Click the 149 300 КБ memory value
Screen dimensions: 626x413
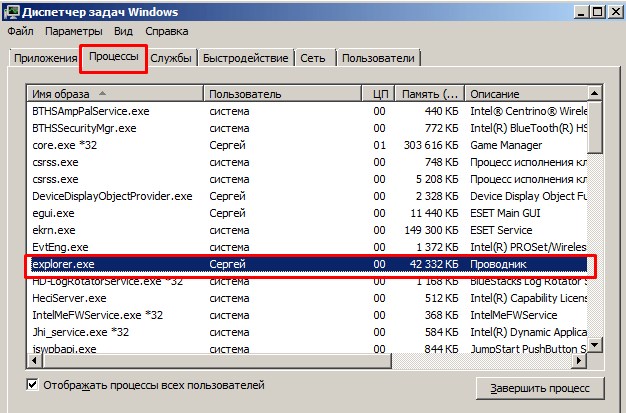[x=431, y=230]
